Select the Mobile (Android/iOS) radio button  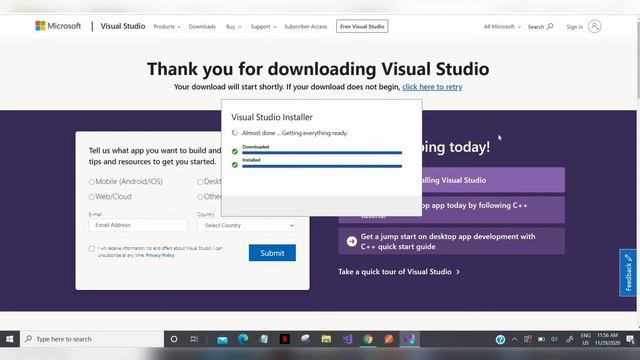coord(91,182)
